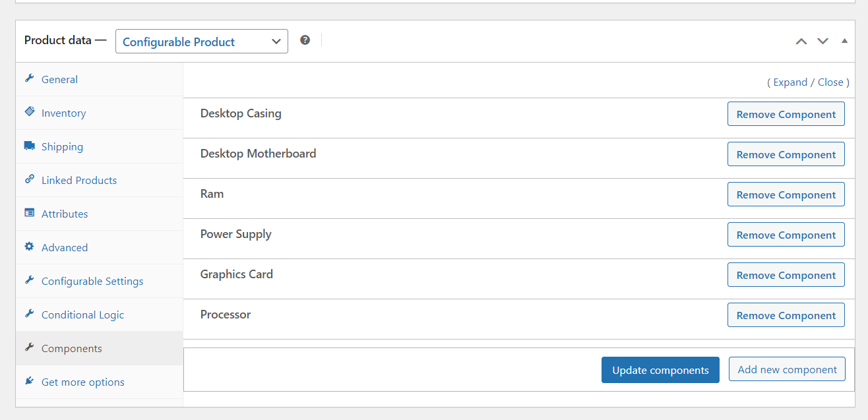Collapse the Product data panel with the triangle toggle
The image size is (868, 420).
pos(844,41)
